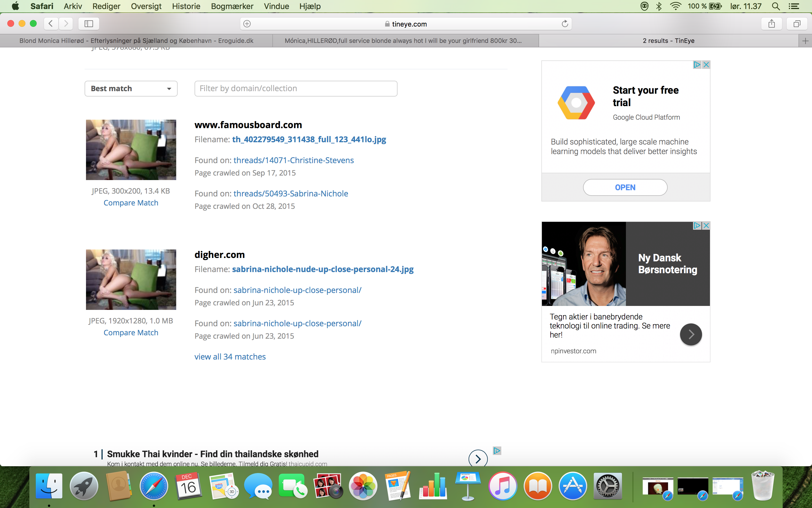
Task: Click AdChoices icon on Google Cloud ad
Action: point(697,65)
